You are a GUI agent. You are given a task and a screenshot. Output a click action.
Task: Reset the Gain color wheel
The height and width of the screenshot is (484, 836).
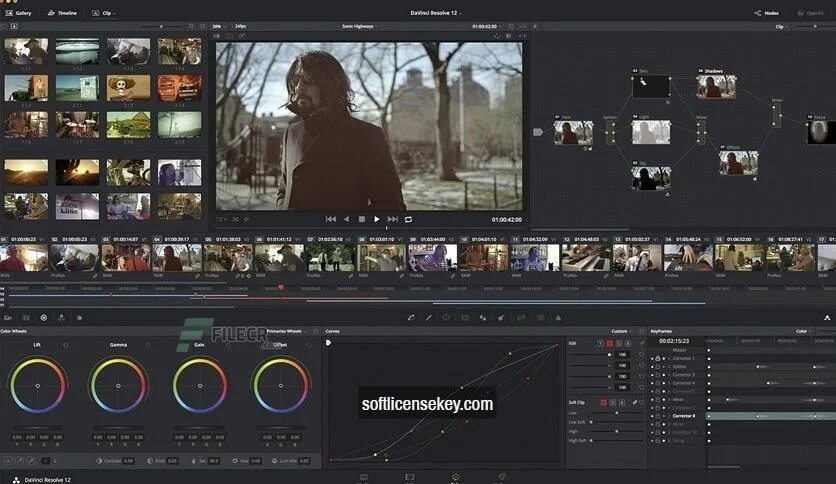(x=228, y=345)
